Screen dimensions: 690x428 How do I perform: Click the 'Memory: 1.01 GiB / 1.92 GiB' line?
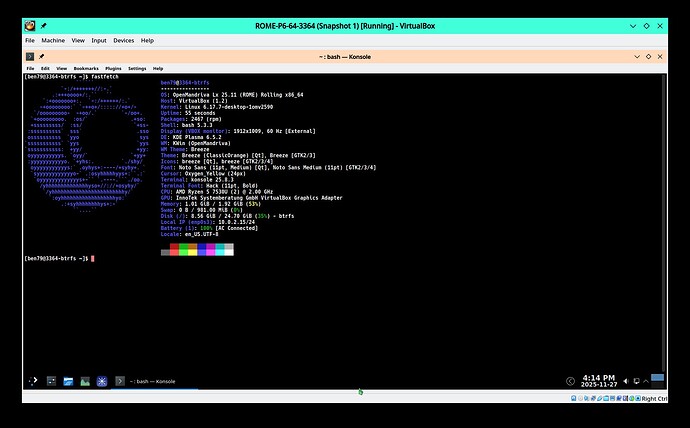(x=211, y=204)
